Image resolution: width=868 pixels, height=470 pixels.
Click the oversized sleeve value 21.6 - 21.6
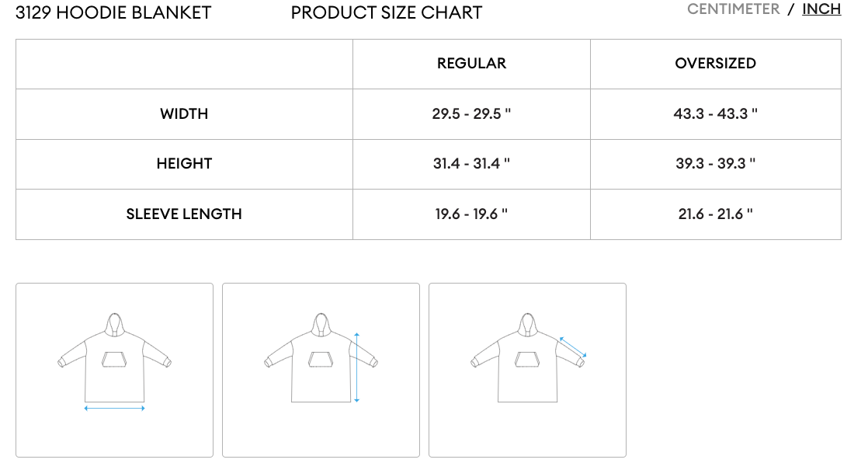click(715, 214)
